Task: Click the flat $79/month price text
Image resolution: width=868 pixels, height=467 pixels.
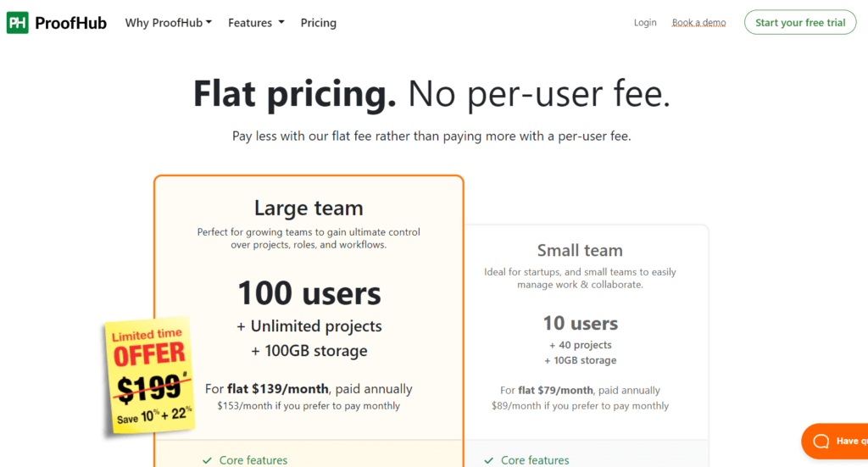Action: coord(556,390)
